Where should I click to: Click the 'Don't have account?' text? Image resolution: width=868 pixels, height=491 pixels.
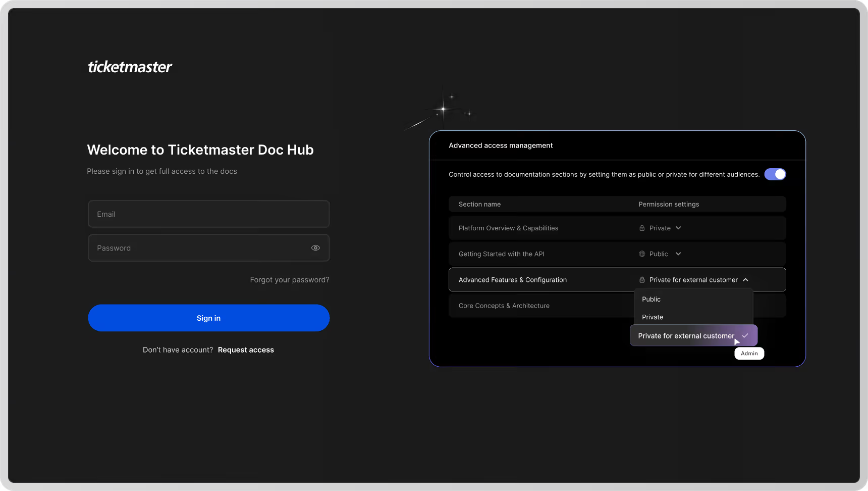pyautogui.click(x=178, y=350)
